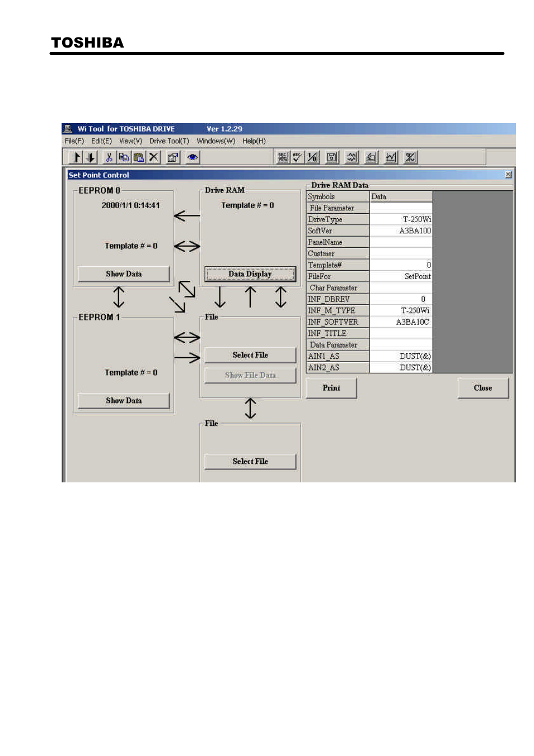This screenshot has width=534, height=756.
Task: Click the scissors Cut icon
Action: (109, 157)
